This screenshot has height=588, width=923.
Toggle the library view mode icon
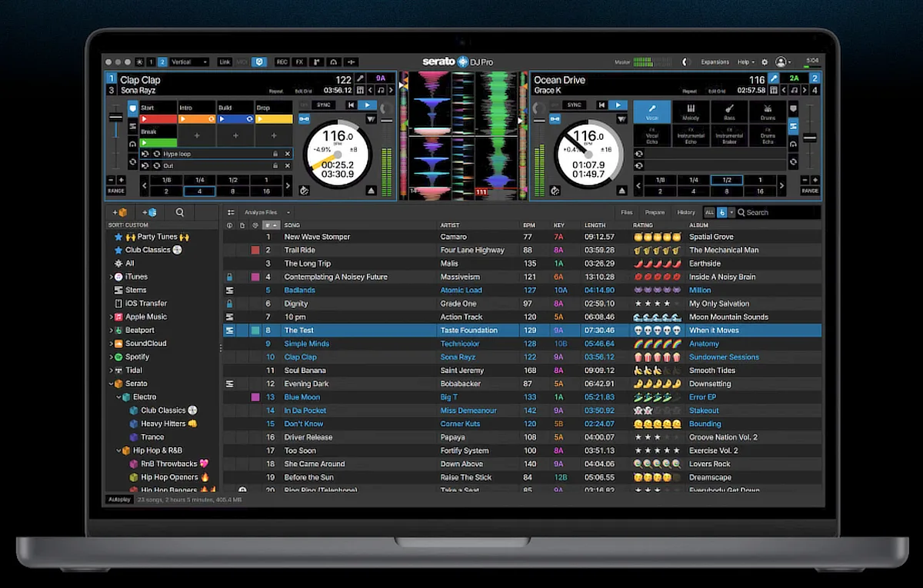[232, 212]
